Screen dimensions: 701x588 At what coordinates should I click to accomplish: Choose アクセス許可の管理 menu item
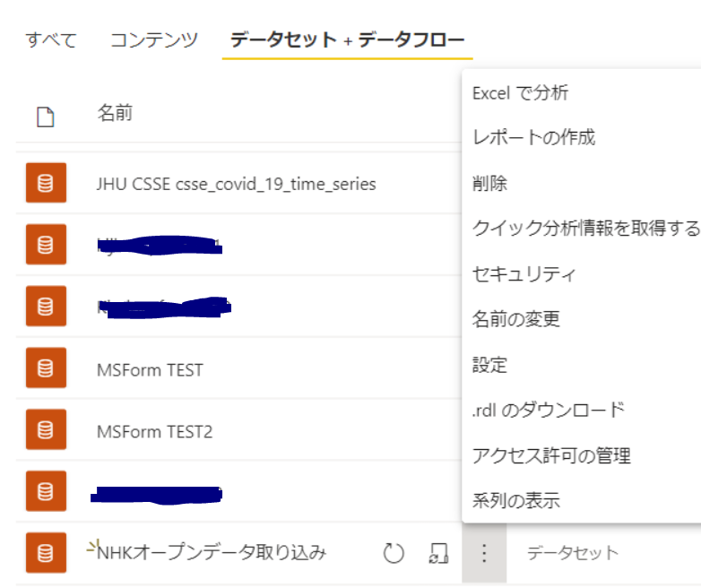coord(551,455)
